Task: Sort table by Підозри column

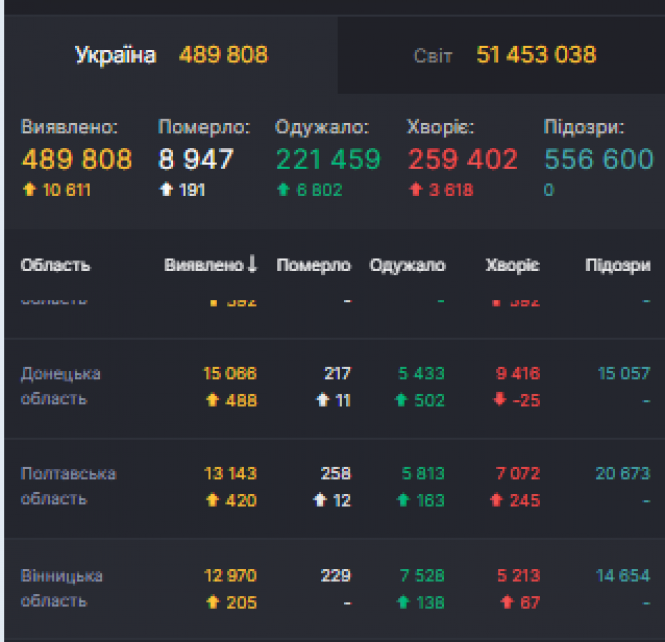Action: [x=617, y=266]
